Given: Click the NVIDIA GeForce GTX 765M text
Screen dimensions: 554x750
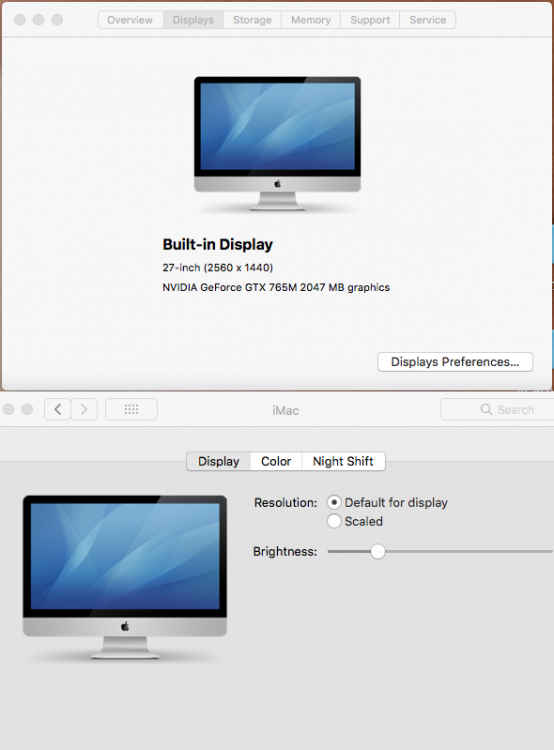Looking at the screenshot, I should tap(276, 287).
